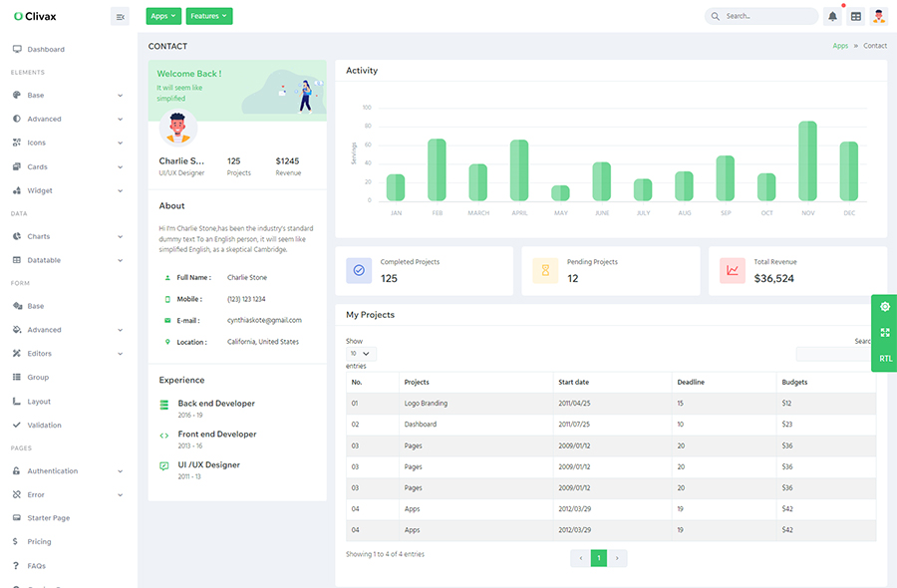Open Pricing page in sidebar
The height and width of the screenshot is (588, 897).
tap(39, 541)
